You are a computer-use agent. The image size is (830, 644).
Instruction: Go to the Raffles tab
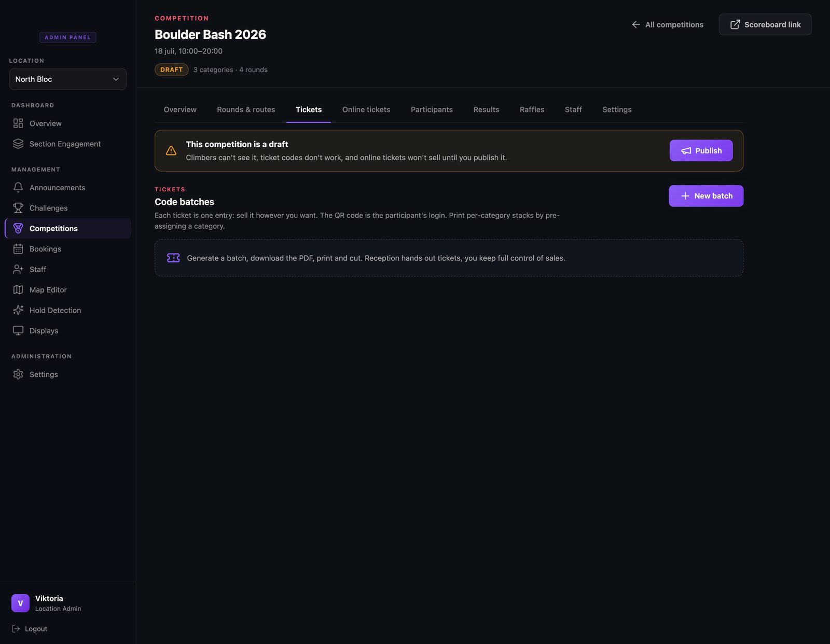[532, 109]
